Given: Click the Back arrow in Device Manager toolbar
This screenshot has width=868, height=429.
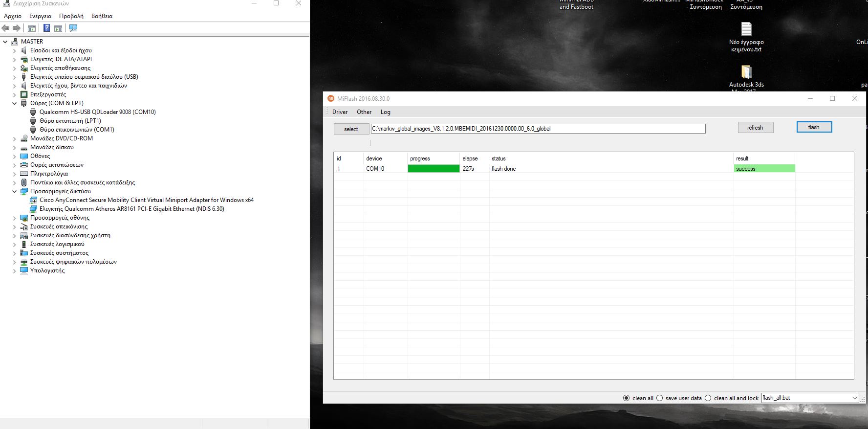Looking at the screenshot, I should point(6,28).
